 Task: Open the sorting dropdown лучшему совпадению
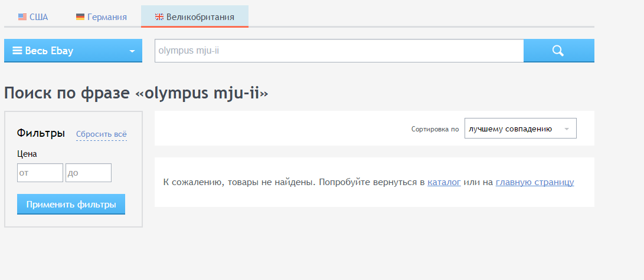521,129
